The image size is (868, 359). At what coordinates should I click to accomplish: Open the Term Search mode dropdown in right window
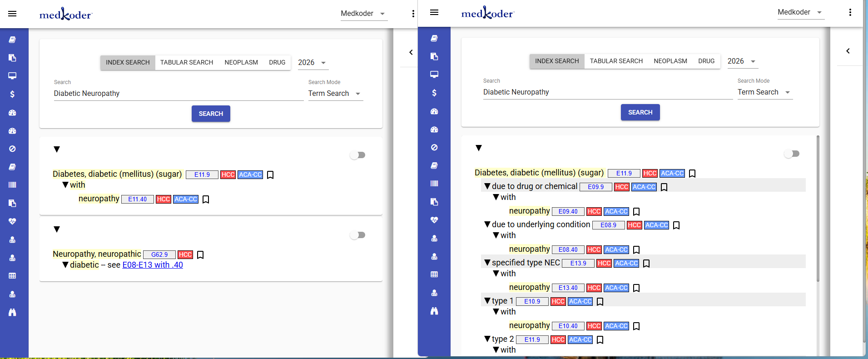click(x=765, y=92)
